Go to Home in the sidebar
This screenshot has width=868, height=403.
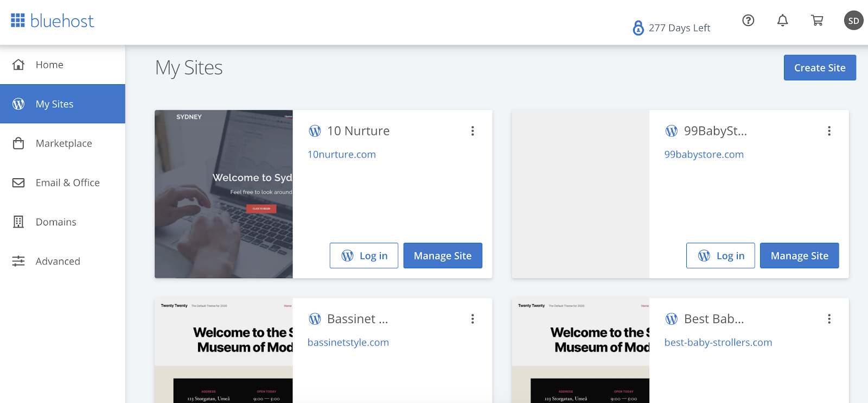point(62,65)
